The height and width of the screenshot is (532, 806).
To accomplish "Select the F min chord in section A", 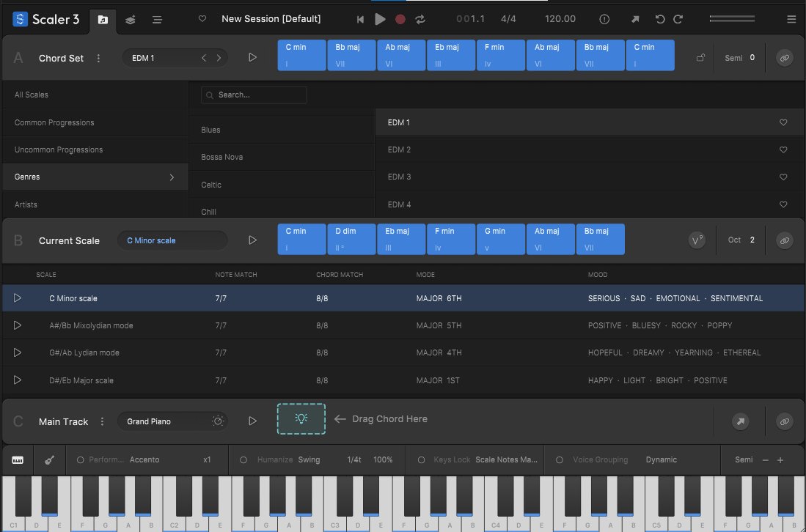I will [x=501, y=55].
